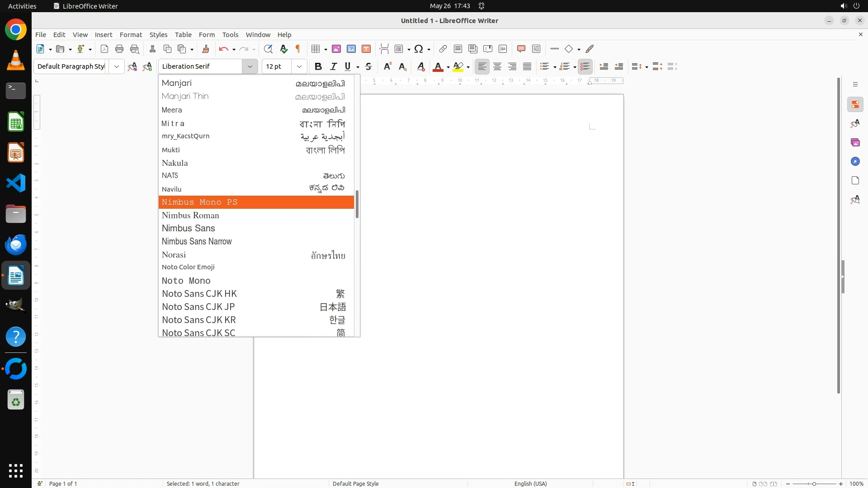This screenshot has width=868, height=488.
Task: Open the paragraph style dropdown arrow
Action: (x=117, y=66)
